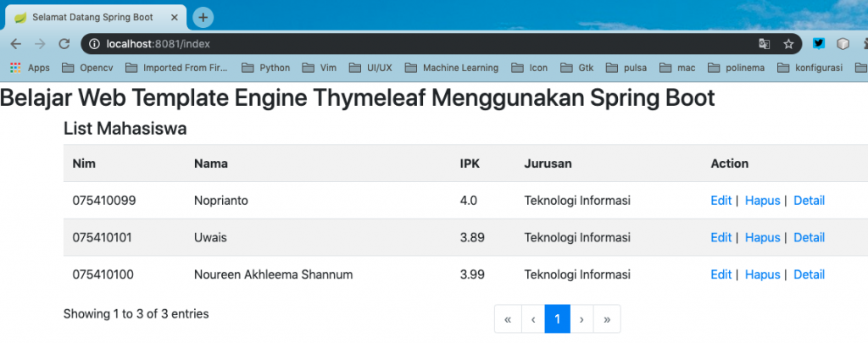
Task: Select the Selamat Datang Spring Boot tab
Action: (97, 17)
